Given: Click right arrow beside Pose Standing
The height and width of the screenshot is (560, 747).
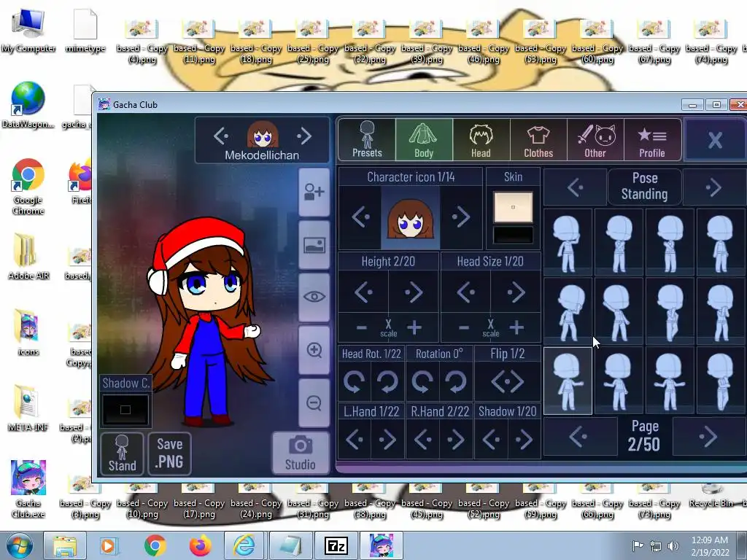Looking at the screenshot, I should pyautogui.click(x=713, y=187).
